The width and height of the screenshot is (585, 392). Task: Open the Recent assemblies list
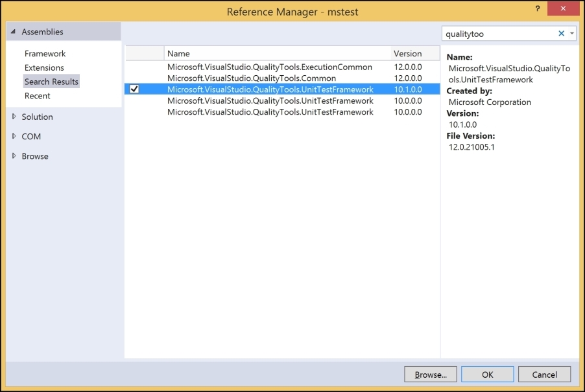(37, 95)
